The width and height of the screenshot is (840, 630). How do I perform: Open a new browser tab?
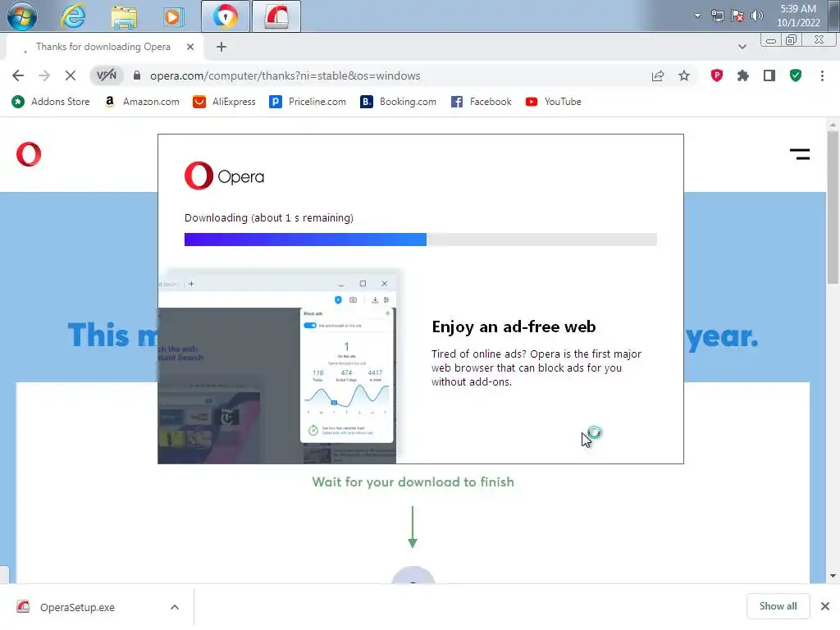click(221, 47)
